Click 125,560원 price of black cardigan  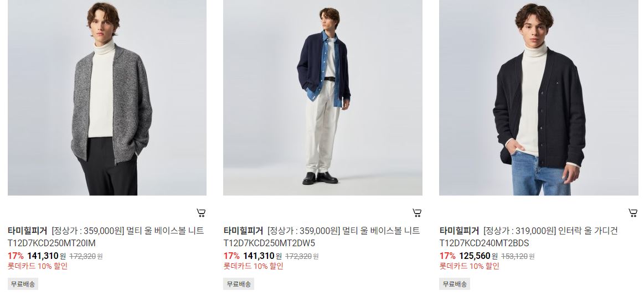(478, 256)
